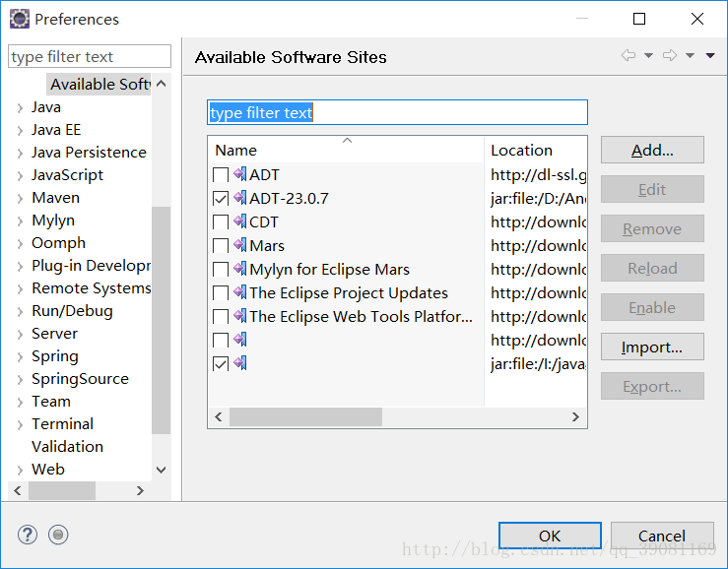Expand the Mylyn tree node
This screenshot has height=569, width=728.
click(20, 221)
